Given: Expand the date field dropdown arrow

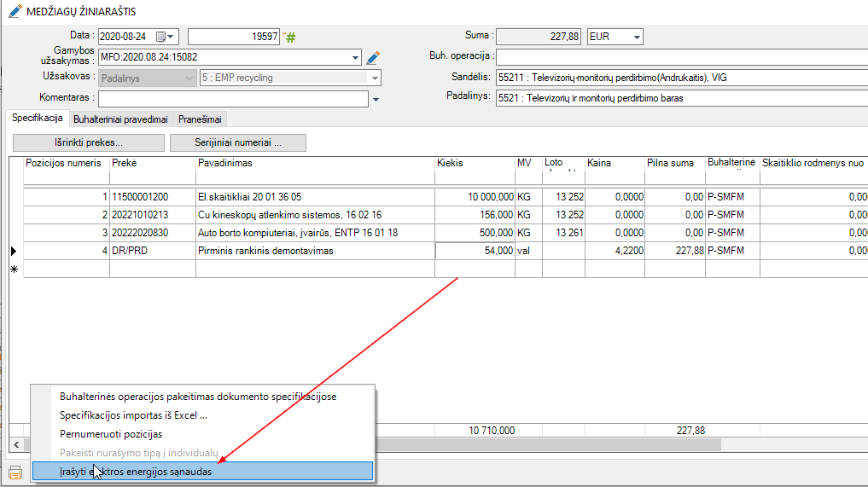Looking at the screenshot, I should click(x=172, y=37).
